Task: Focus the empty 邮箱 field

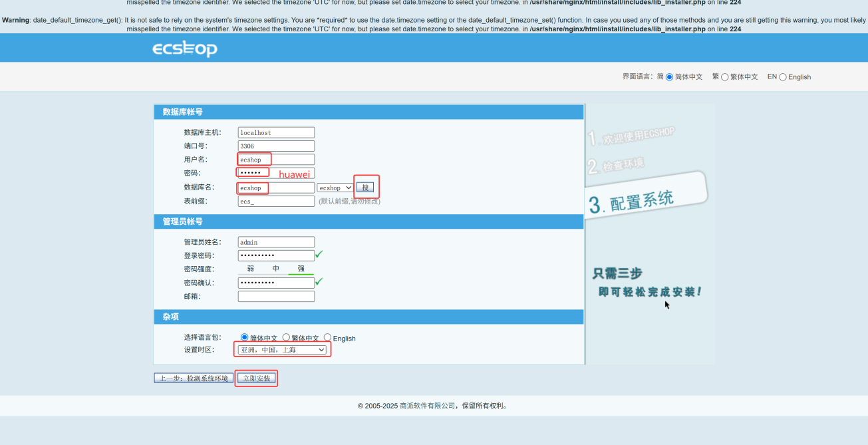Action: [x=276, y=297]
